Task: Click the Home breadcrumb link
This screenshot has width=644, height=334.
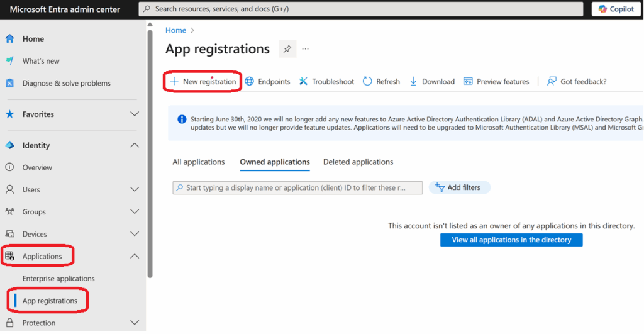Action: [x=175, y=30]
